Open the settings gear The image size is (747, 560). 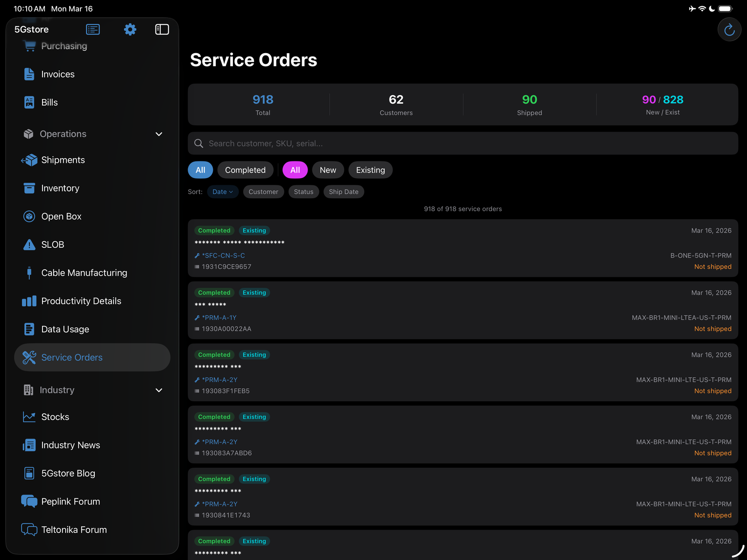pyautogui.click(x=130, y=29)
